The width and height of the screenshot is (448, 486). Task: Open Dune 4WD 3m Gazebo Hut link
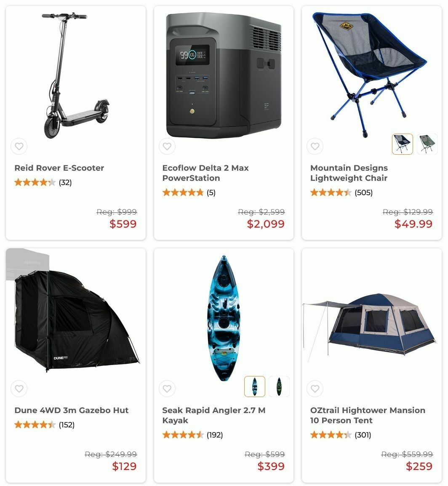point(71,411)
